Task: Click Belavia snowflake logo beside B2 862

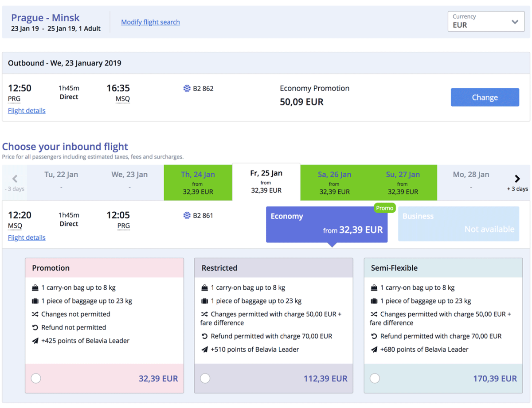Action: pos(187,89)
